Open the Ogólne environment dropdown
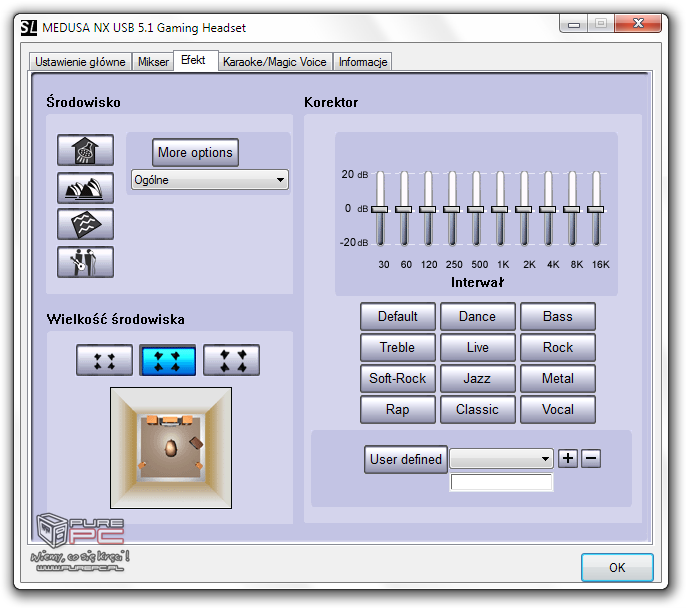Viewport: 686px width, 608px height. point(210,180)
